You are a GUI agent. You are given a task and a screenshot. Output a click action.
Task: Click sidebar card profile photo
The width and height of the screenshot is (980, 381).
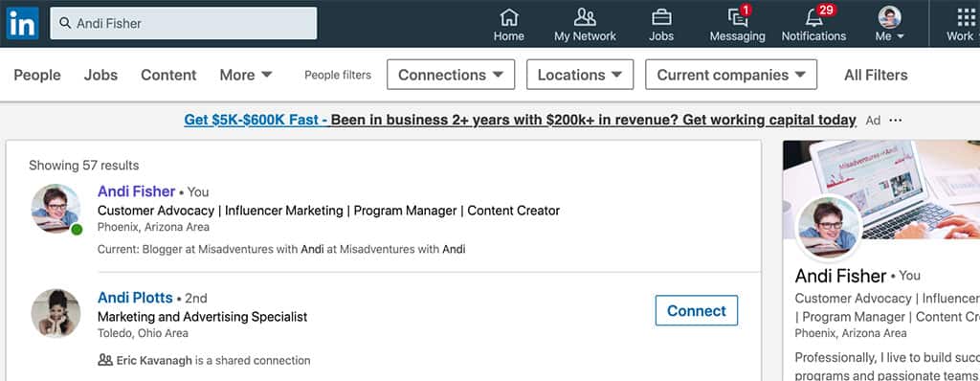pyautogui.click(x=829, y=228)
